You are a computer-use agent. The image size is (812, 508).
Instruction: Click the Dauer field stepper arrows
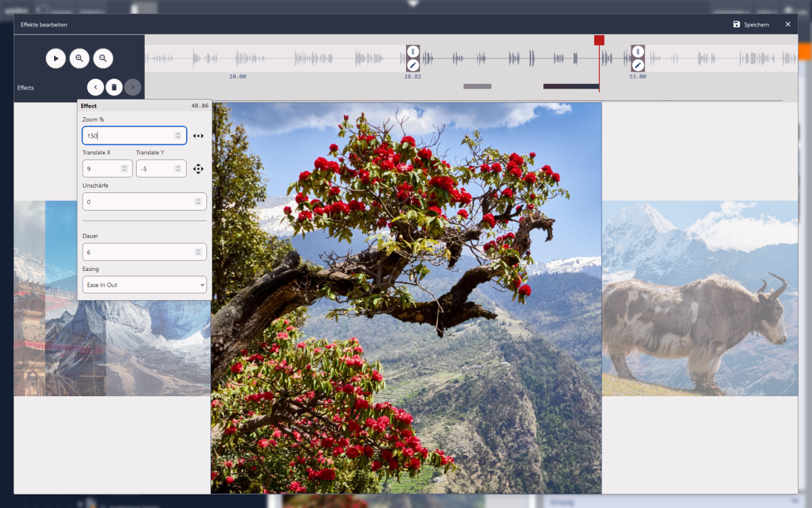pos(198,252)
